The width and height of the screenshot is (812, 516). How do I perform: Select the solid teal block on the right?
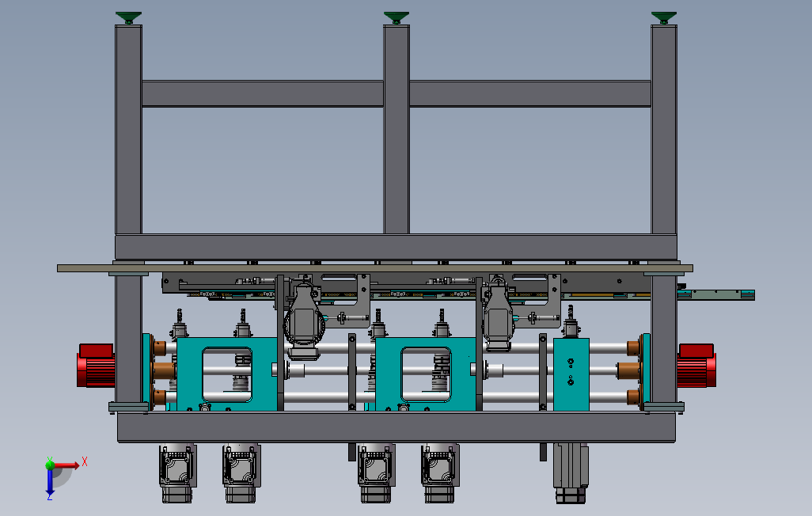coord(571,374)
